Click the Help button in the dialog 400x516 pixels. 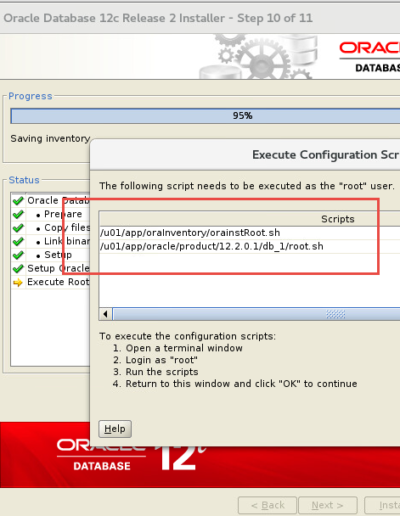(x=115, y=429)
